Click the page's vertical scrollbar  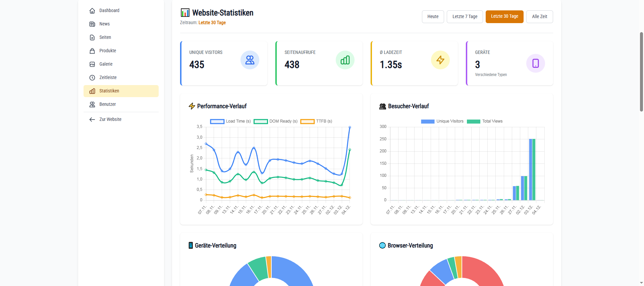pyautogui.click(x=641, y=72)
